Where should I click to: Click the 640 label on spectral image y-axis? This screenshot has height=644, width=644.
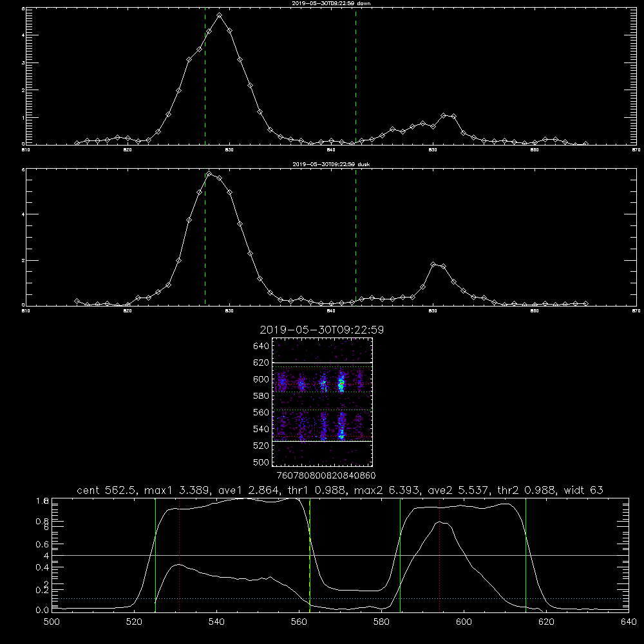pyautogui.click(x=261, y=346)
